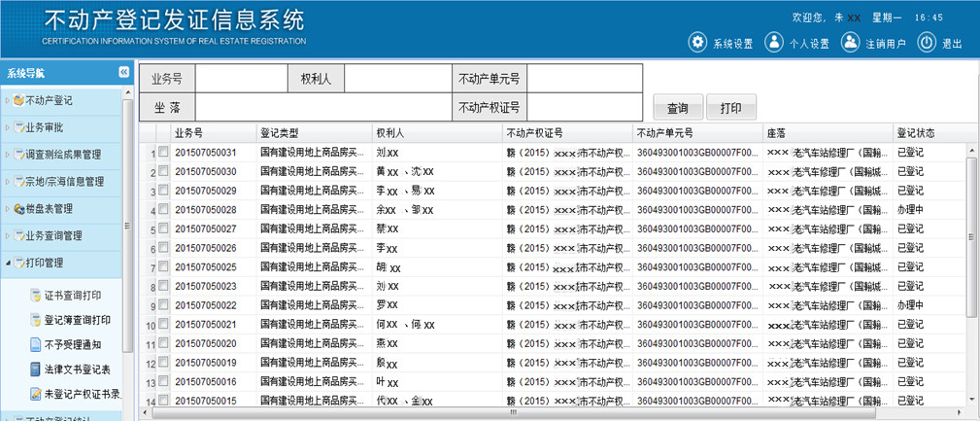Collapse the 系统导航 sidebar panel
The height and width of the screenshot is (422, 980).
(x=124, y=73)
